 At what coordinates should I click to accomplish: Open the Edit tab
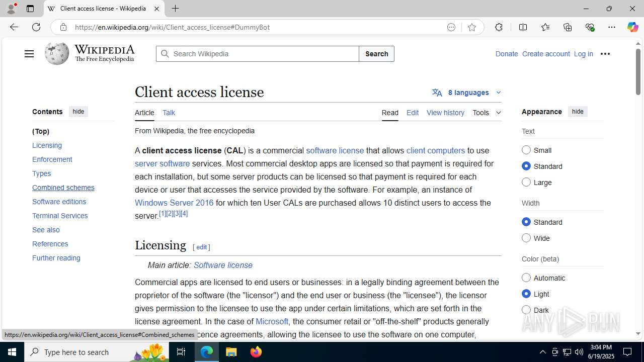click(x=413, y=113)
